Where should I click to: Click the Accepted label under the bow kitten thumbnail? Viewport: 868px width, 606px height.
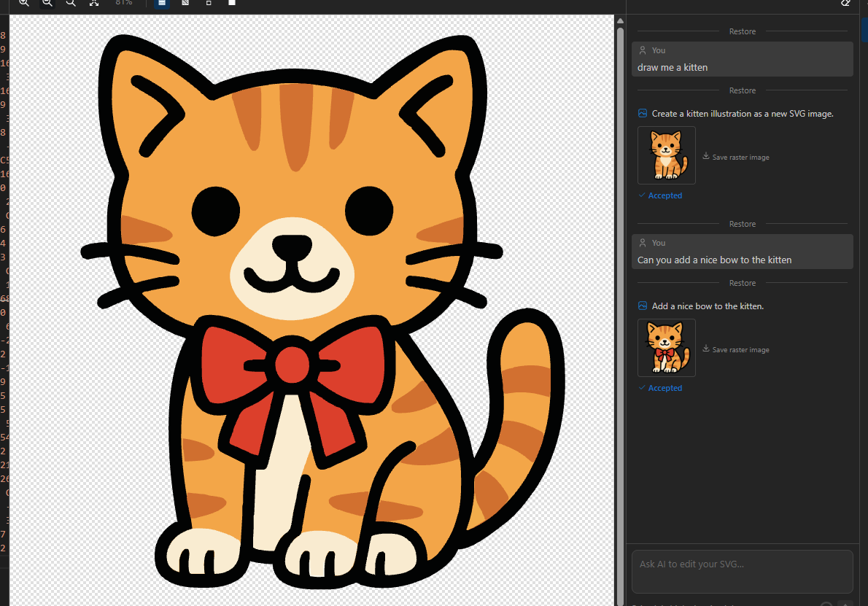664,388
